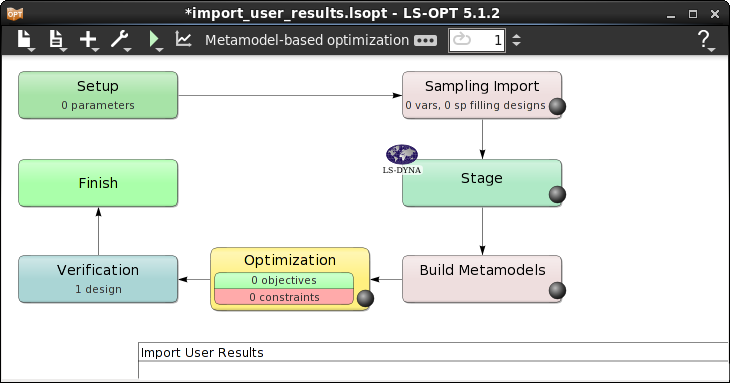Screen dimensions: 730x383
Task: Click the Stage status LED
Action: point(557,195)
